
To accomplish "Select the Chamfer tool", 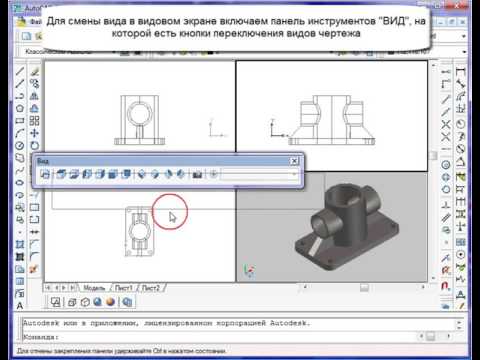I will point(34,244).
